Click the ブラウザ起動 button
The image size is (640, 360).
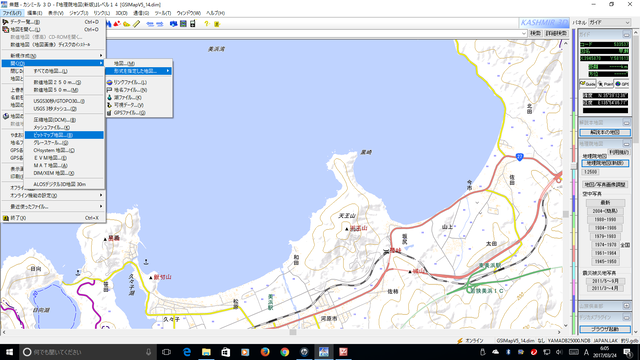[605, 329]
